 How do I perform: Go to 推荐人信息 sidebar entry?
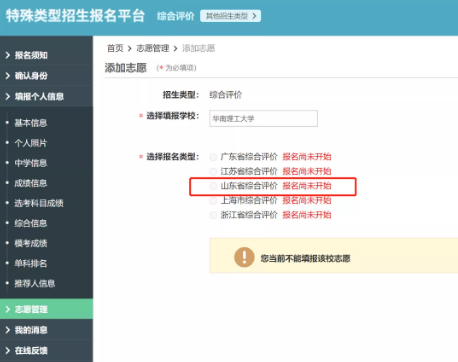click(x=35, y=283)
